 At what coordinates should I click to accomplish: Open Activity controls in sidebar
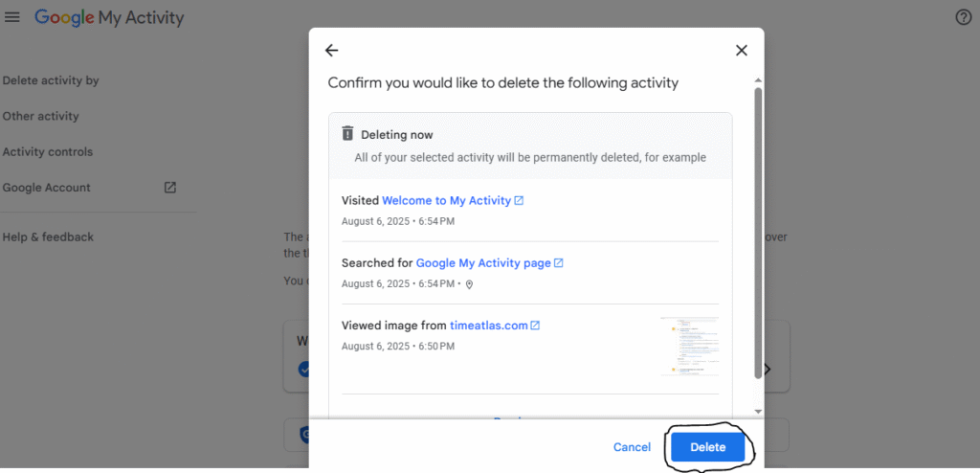[x=48, y=152]
